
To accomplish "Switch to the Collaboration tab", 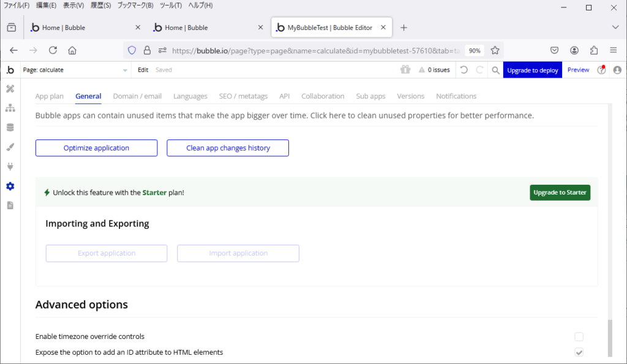I will 323,96.
